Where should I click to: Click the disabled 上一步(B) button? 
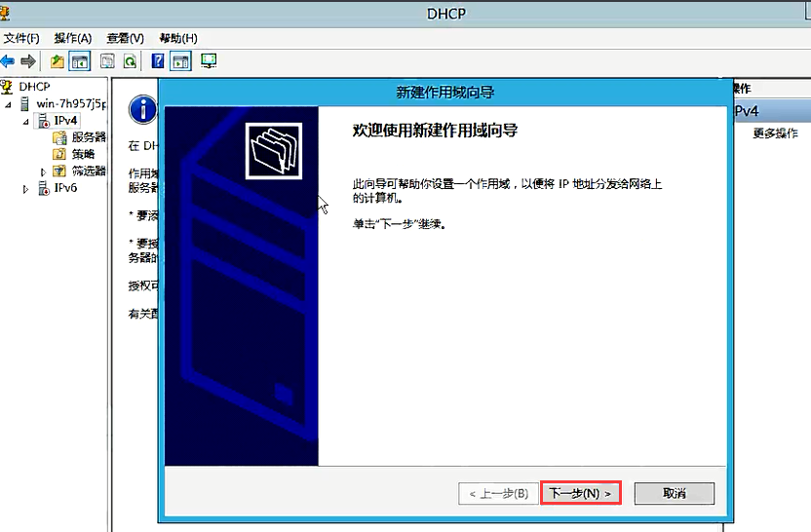tap(498, 493)
